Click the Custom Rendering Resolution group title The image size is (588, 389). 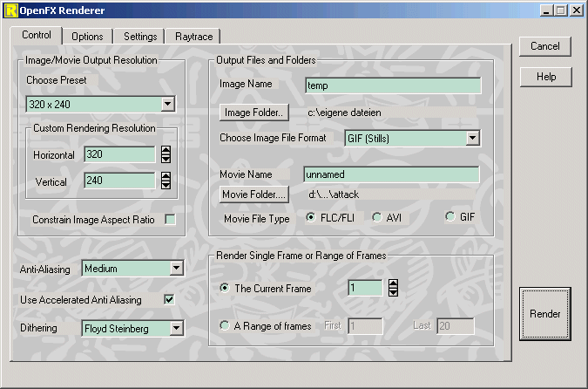(94, 128)
